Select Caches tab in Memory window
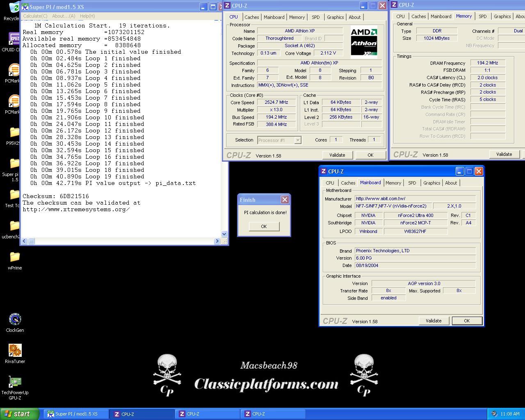525x420 pixels. point(419,16)
